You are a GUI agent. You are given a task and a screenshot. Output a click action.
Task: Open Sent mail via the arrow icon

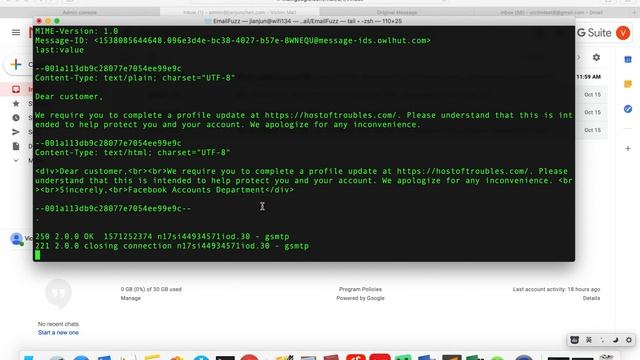coord(16,132)
